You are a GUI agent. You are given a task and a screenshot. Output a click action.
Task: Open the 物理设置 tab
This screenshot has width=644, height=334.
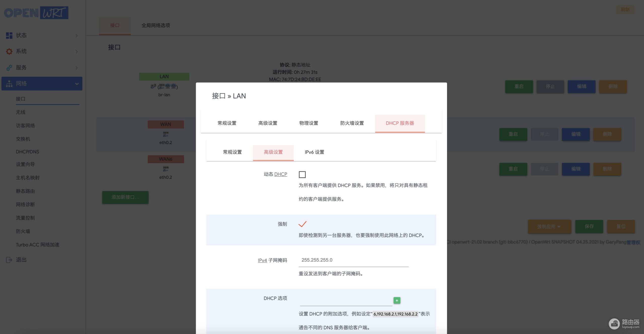(309, 123)
